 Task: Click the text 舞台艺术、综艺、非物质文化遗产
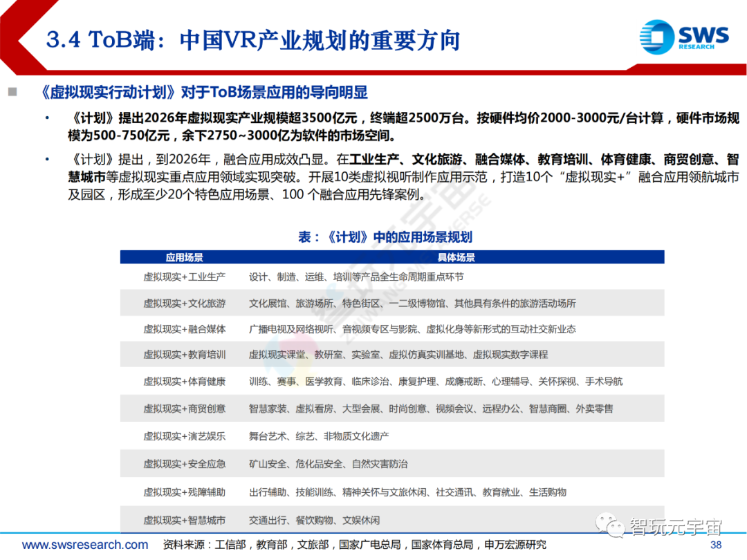coord(319,436)
